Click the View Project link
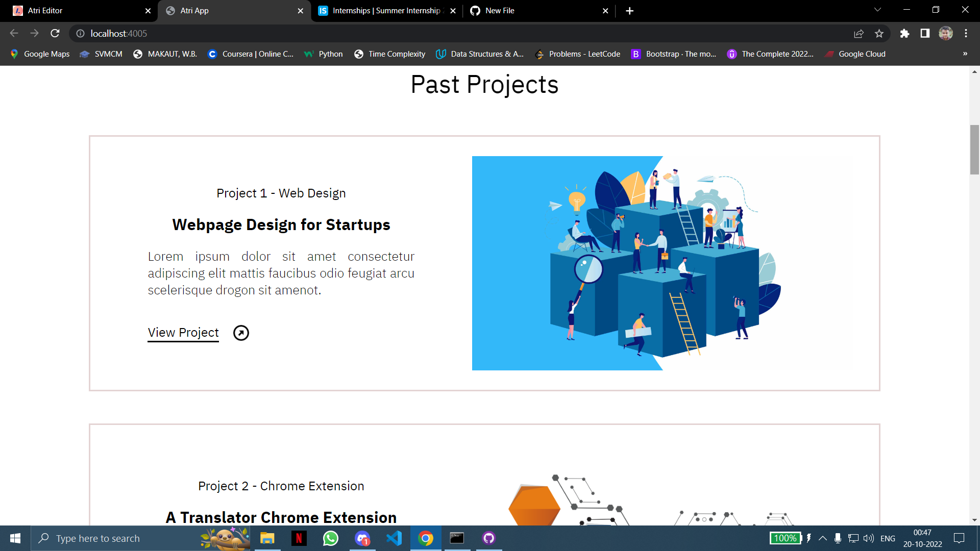This screenshot has width=980, height=551. click(x=183, y=332)
